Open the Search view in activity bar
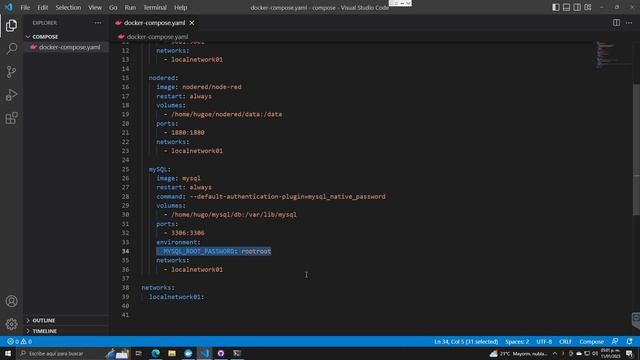Screen dimensions: 640x360 11,49
